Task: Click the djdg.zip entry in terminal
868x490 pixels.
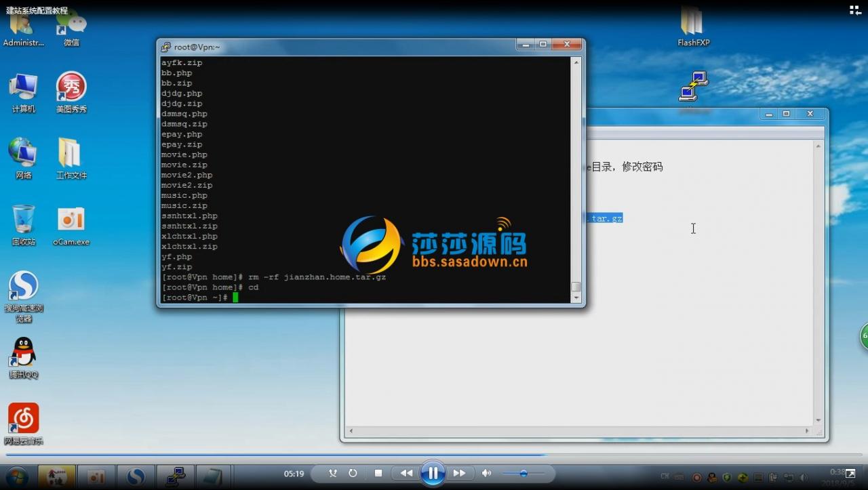Action: 182,104
